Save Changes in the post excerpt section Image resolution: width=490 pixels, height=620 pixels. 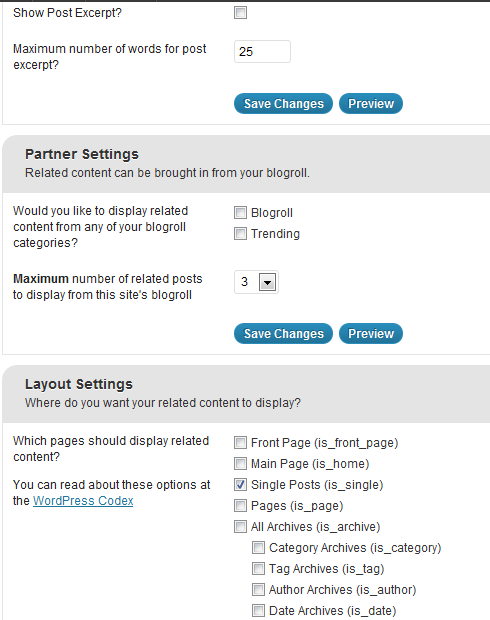pyautogui.click(x=283, y=104)
